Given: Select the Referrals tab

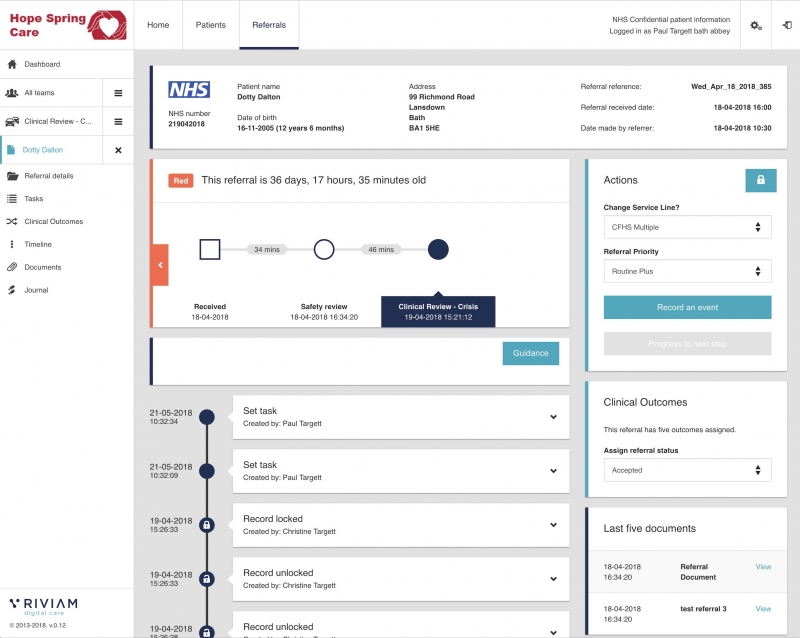Looking at the screenshot, I should click(x=269, y=25).
